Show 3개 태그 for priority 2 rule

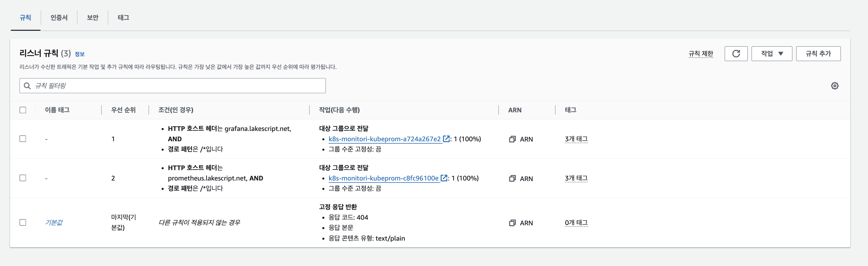576,178
